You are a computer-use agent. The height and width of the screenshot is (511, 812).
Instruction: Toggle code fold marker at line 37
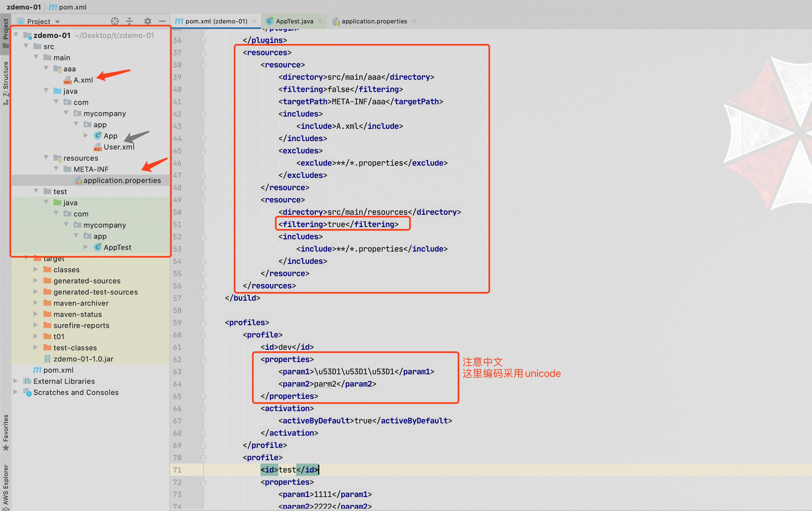203,53
